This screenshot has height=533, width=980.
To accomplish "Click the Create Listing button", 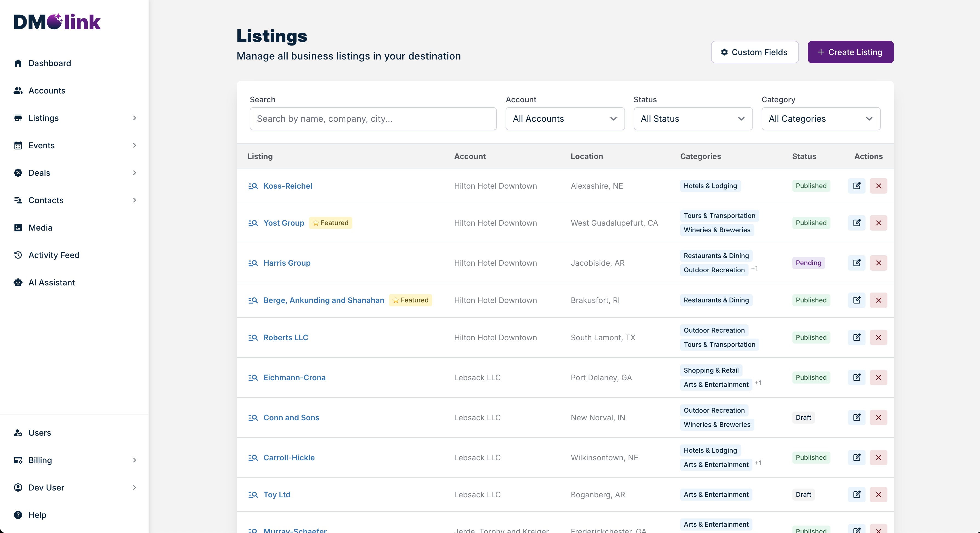I will point(850,52).
